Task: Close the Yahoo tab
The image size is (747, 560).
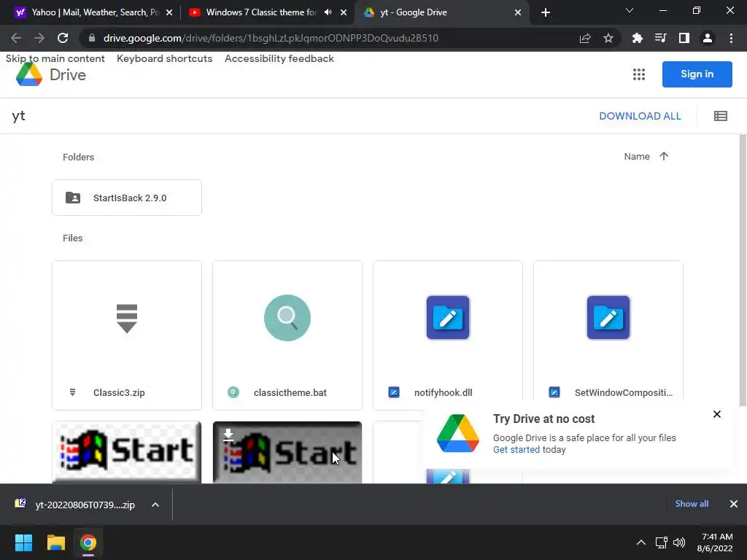Action: pos(169,13)
